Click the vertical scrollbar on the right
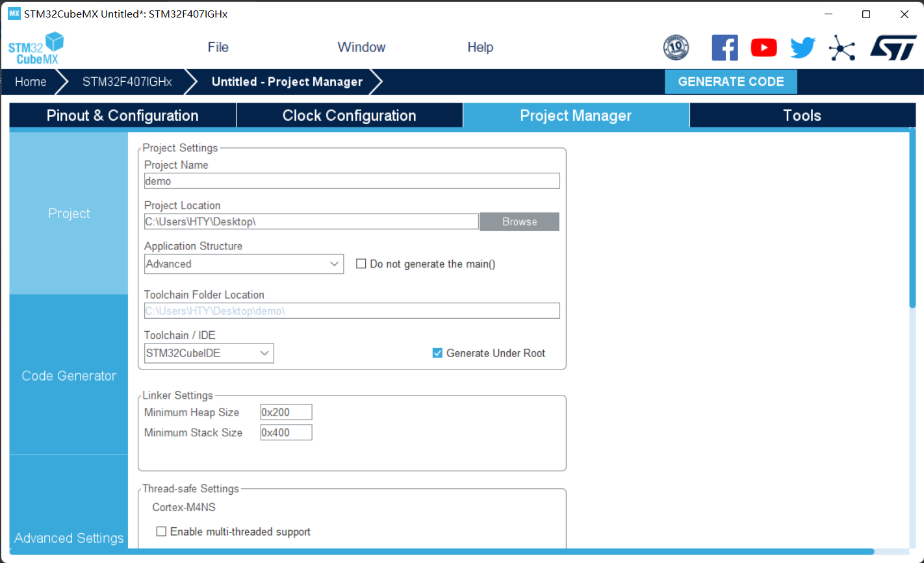 [912, 218]
